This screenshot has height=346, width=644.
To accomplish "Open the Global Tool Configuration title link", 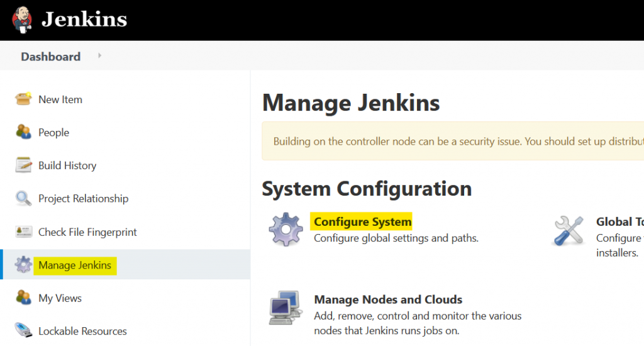I will click(619, 222).
